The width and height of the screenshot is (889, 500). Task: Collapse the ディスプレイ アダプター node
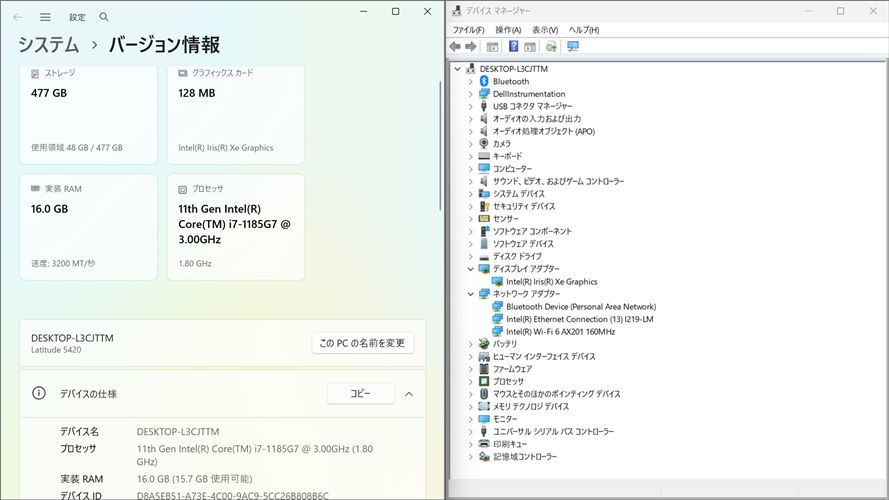pyautogui.click(x=471, y=269)
